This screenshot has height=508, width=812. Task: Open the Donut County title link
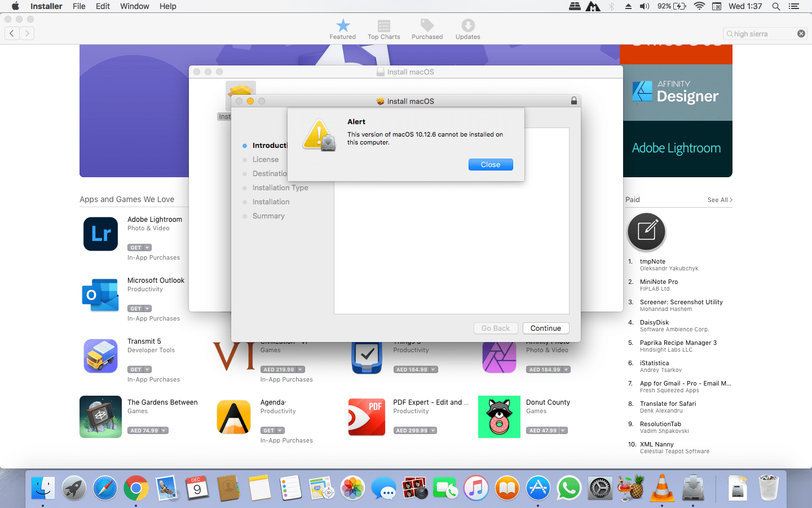[548, 402]
